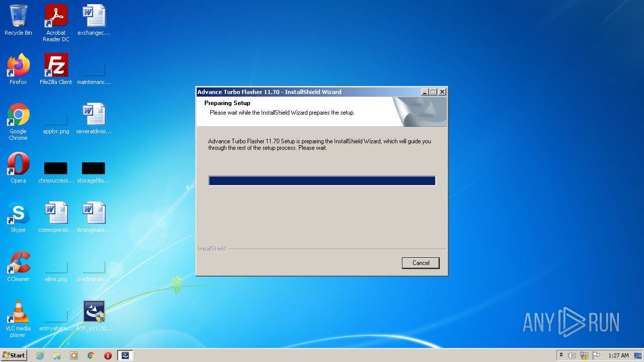644x362 pixels.
Task: Select the InstallShield setup taskbar button
Action: (125, 355)
